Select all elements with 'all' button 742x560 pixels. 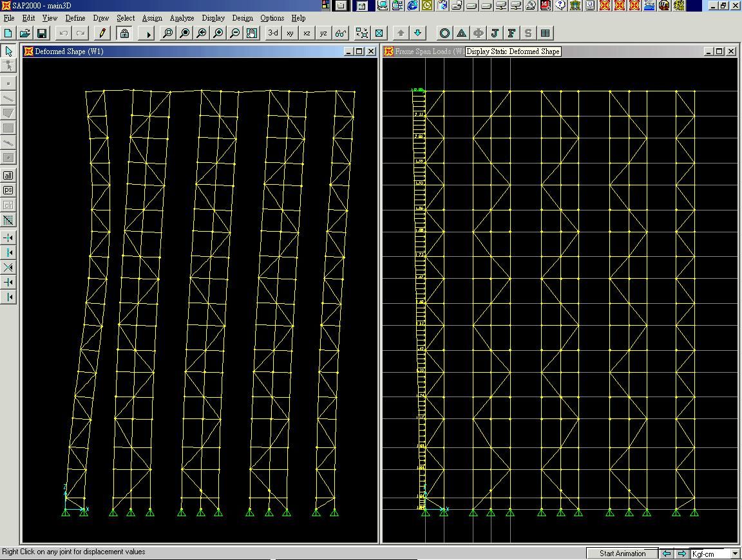click(8, 176)
